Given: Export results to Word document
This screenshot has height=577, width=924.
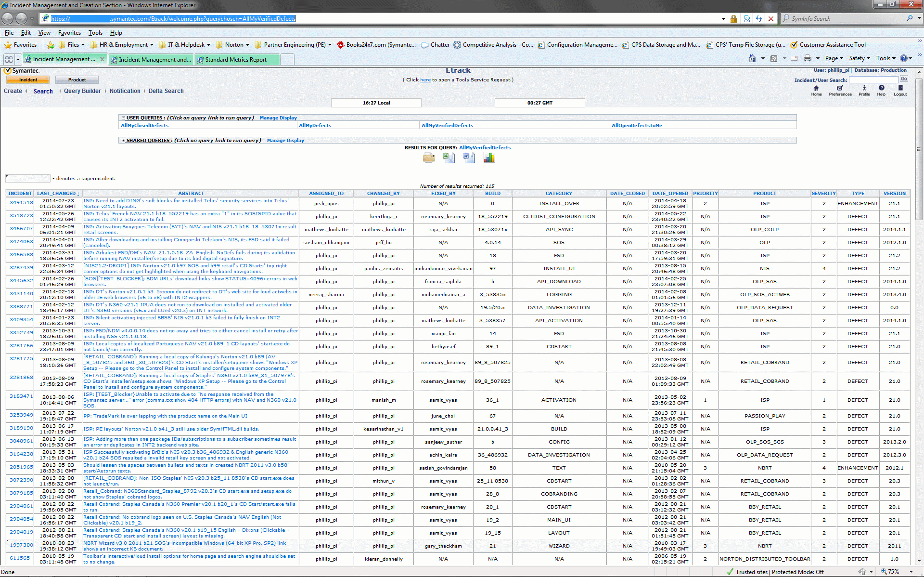Looking at the screenshot, I should tap(469, 158).
